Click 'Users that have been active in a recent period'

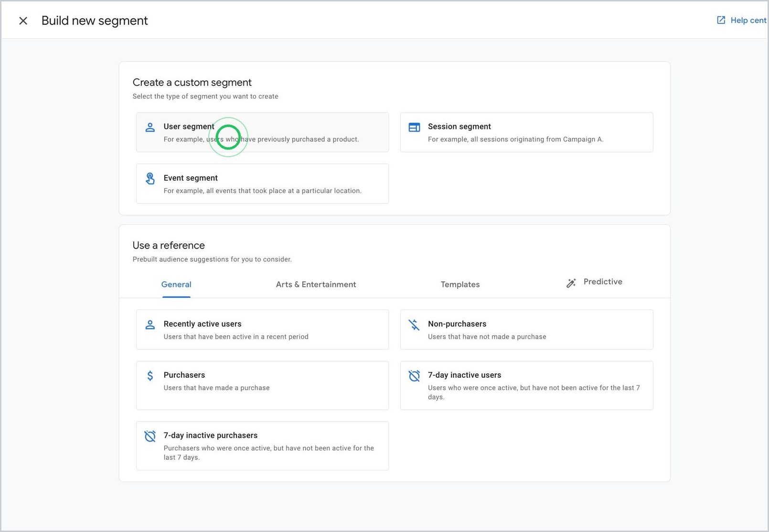(236, 337)
